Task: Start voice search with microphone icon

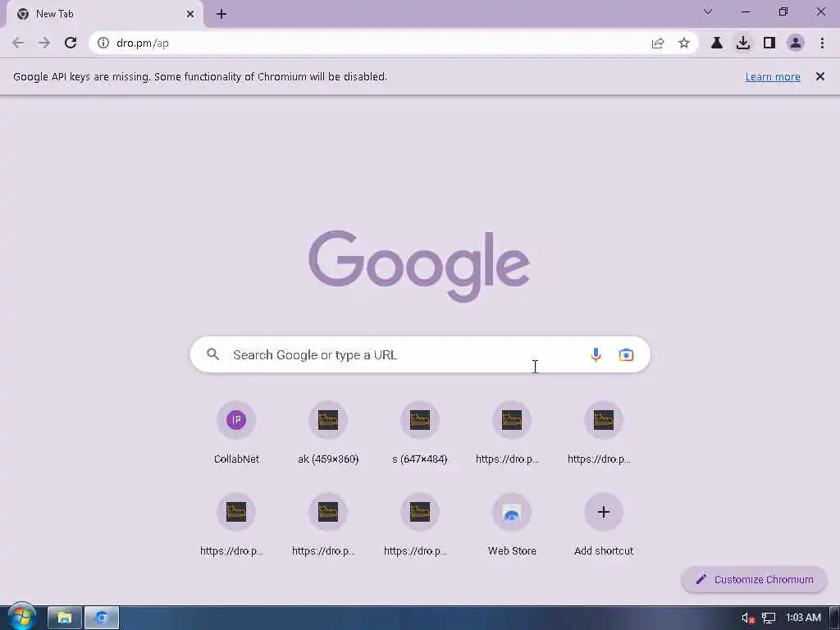Action: click(596, 354)
